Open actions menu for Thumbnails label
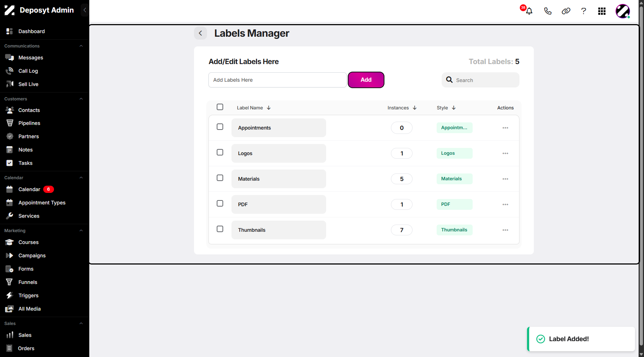This screenshot has width=644, height=357. click(x=505, y=230)
